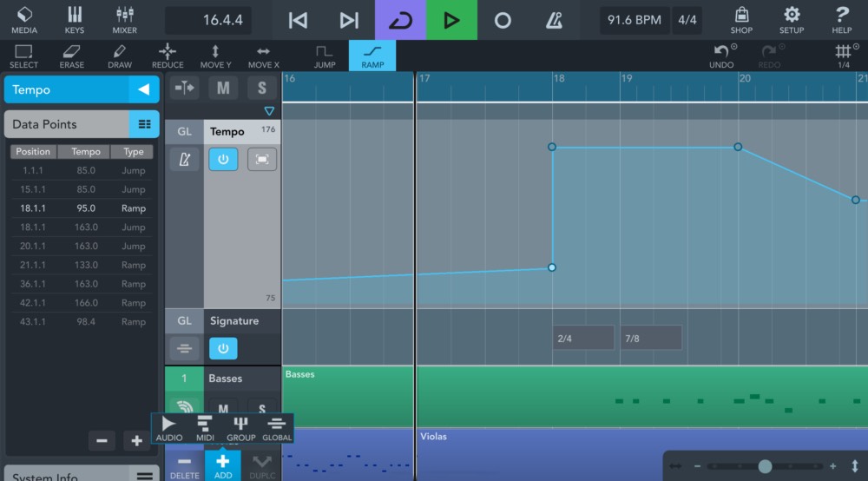Select the data point row 43.1.1 98.4
Viewport: 868px width, 481px height.
82,321
